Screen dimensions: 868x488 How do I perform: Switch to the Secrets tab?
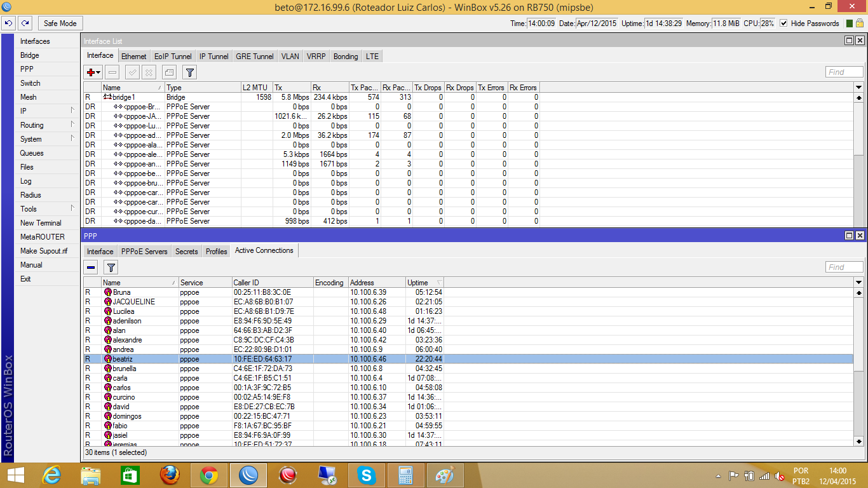187,252
